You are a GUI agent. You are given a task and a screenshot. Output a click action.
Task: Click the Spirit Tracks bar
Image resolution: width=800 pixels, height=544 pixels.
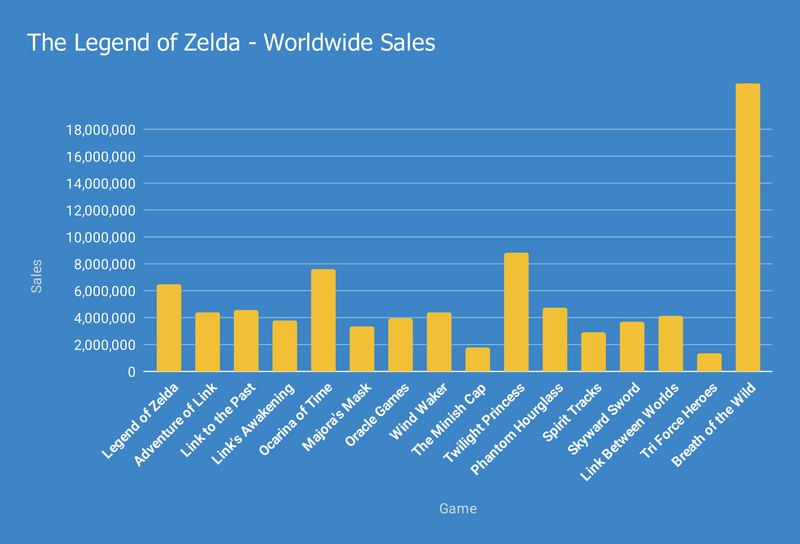point(593,352)
